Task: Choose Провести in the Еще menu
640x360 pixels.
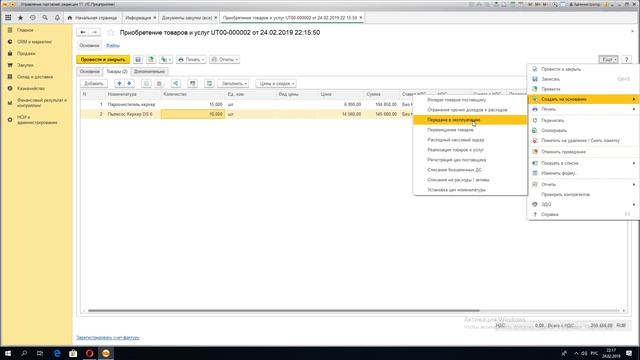Action: (x=583, y=89)
